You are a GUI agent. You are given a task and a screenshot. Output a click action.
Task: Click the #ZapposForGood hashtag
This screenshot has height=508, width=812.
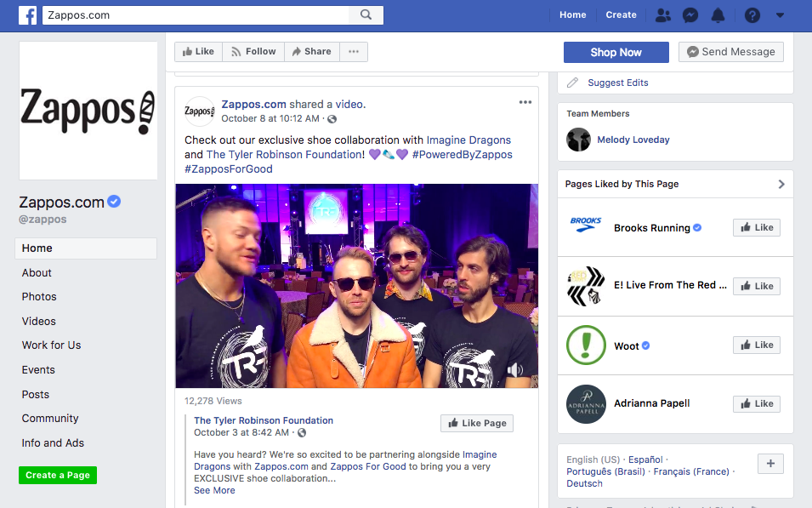229,169
